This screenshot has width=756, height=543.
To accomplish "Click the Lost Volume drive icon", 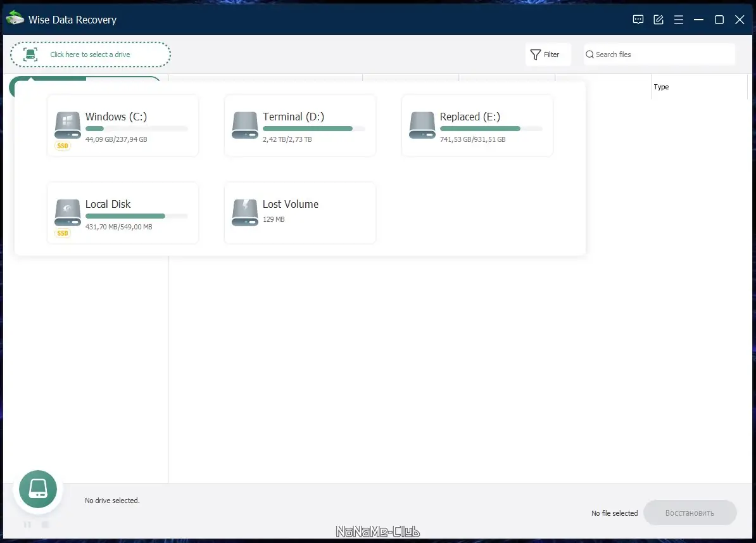I will tap(245, 212).
